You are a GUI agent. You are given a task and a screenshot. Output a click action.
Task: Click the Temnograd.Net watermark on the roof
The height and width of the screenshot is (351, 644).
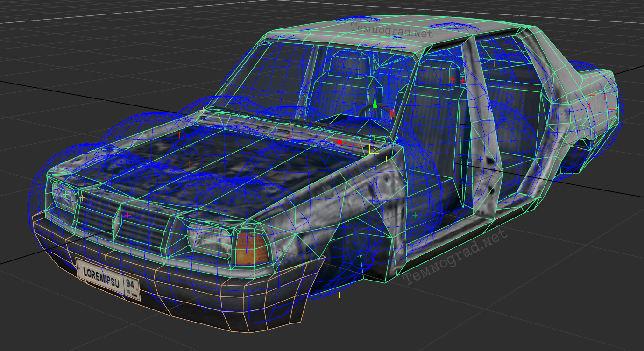392,31
